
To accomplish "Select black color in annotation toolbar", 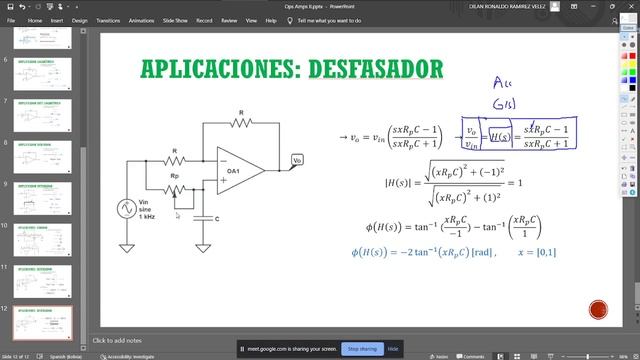I will tap(633, 88).
